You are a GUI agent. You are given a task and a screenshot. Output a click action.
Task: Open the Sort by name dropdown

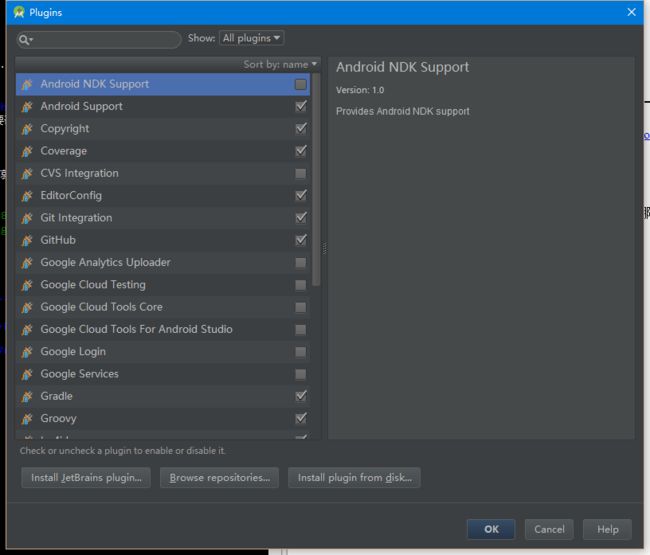pyautogui.click(x=280, y=65)
